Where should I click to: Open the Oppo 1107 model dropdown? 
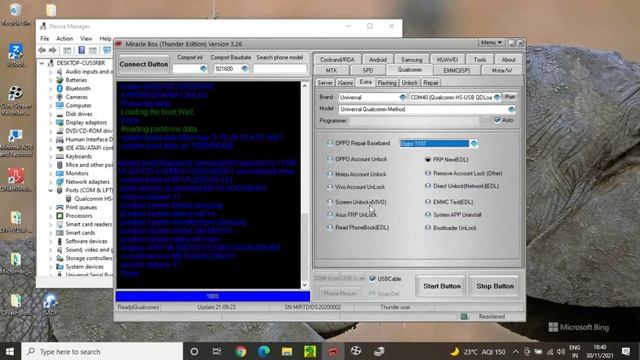click(x=473, y=144)
